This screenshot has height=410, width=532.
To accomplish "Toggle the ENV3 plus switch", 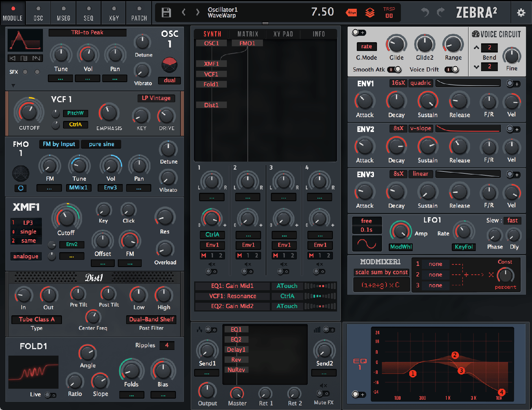I will click(513, 175).
